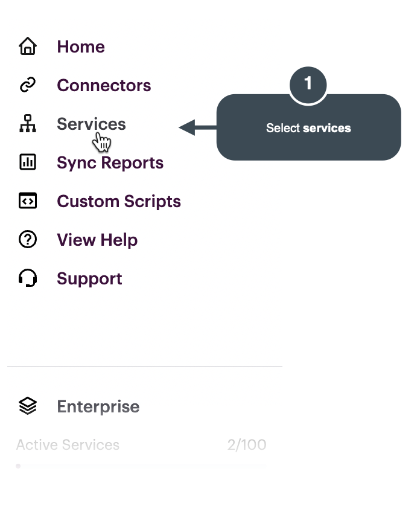Click the Connectors chain-link icon
Screen dimensions: 420x506
pos(28,85)
